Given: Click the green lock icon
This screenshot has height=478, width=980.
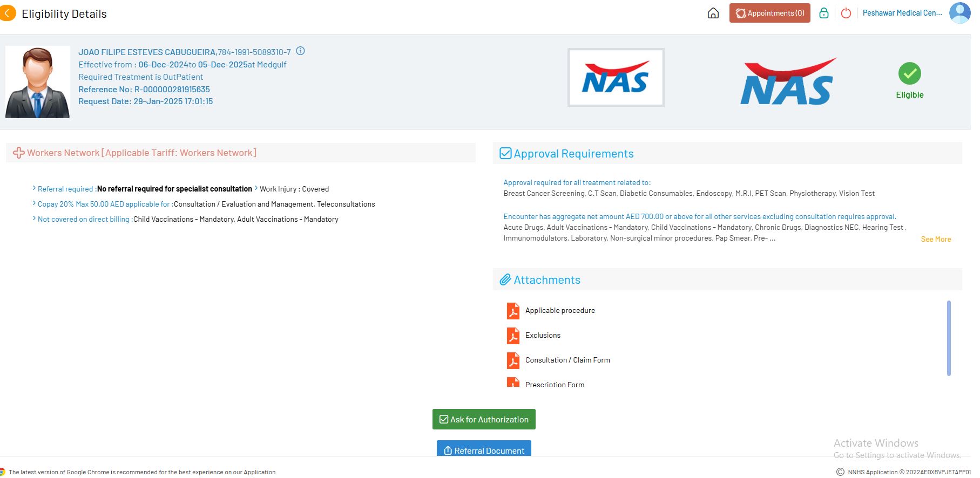Looking at the screenshot, I should (823, 13).
